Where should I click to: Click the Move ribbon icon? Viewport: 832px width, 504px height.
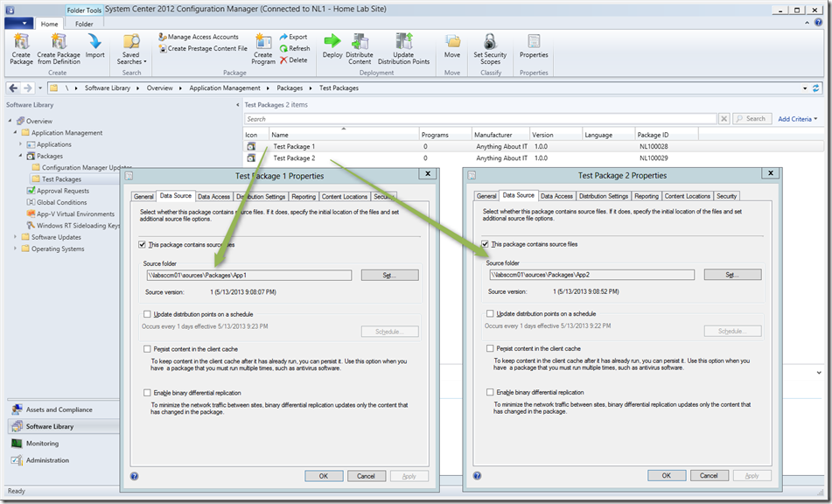452,41
